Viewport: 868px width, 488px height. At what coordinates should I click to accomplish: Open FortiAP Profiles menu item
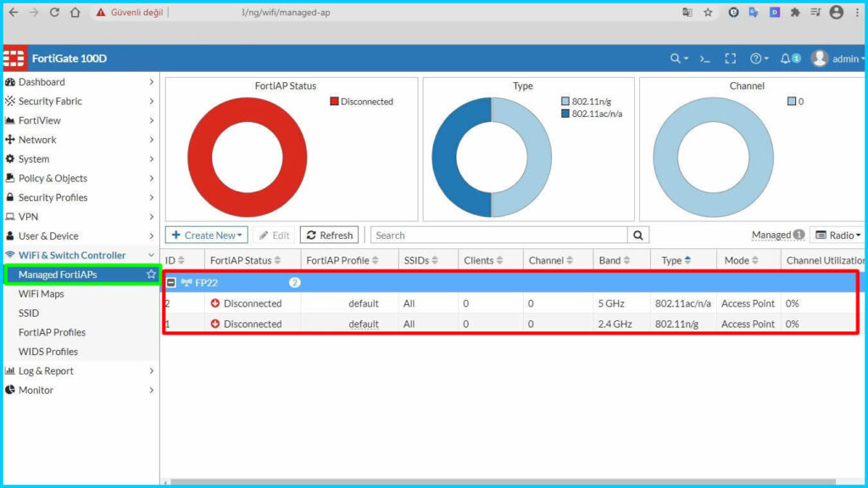click(x=52, y=332)
